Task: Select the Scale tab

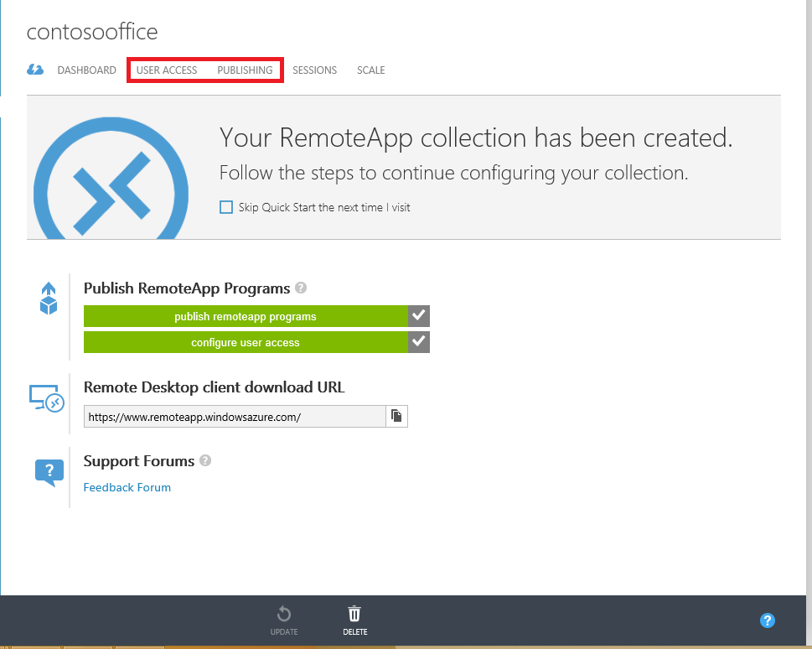Action: 370,70
